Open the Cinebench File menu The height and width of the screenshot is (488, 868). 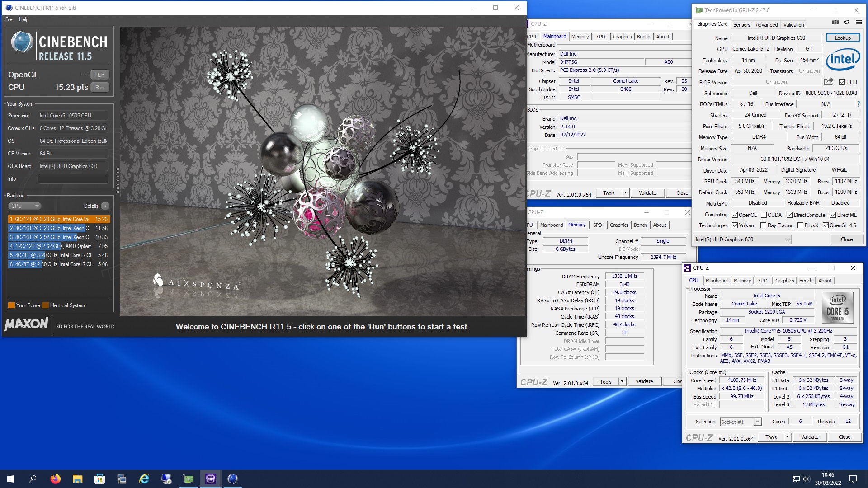pos(9,19)
